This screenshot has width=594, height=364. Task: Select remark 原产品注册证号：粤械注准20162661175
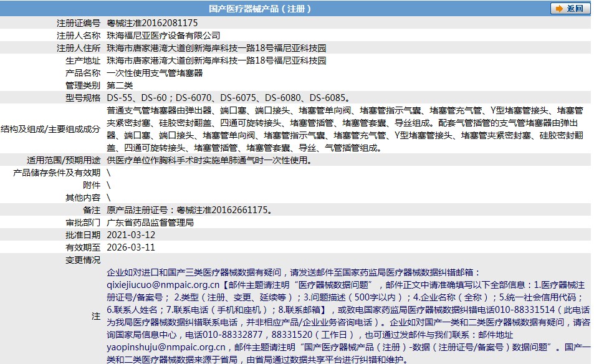click(189, 210)
